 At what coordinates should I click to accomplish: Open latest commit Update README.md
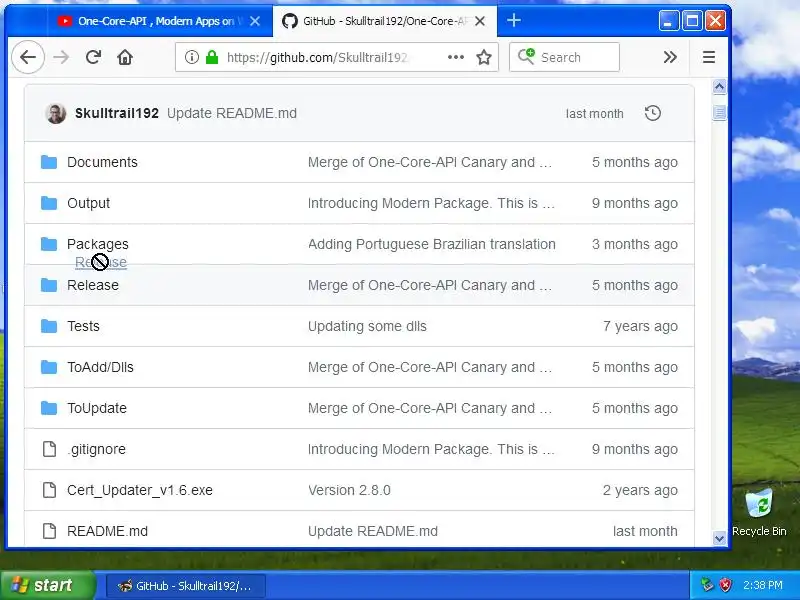232,113
